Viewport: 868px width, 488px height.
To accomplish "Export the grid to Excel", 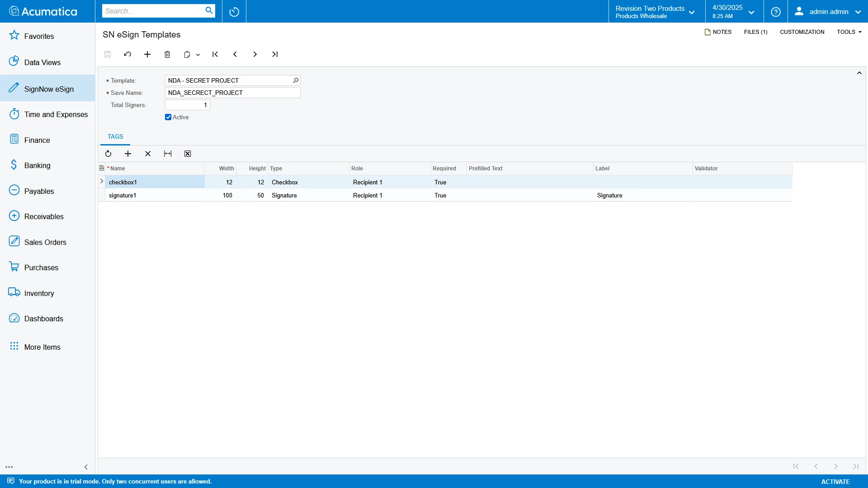I will click(x=188, y=154).
